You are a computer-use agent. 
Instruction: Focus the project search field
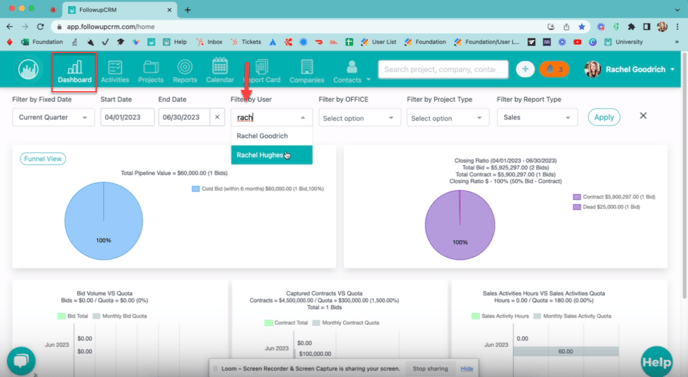click(x=443, y=69)
